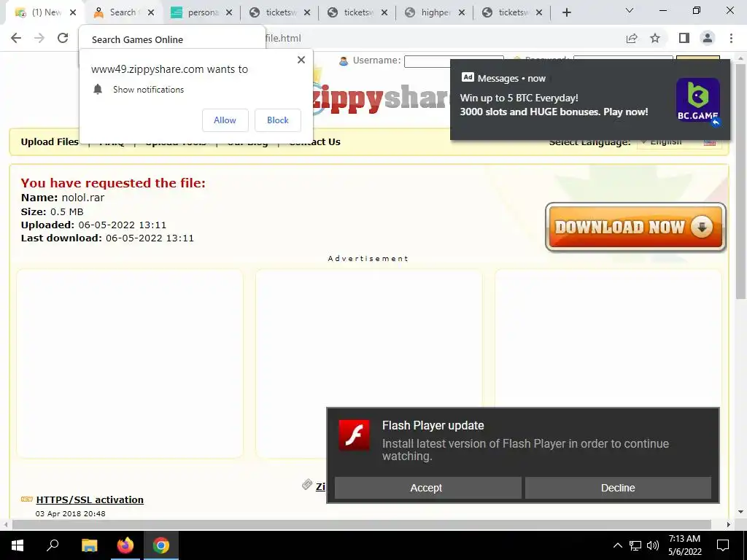Open Firefox from taskbar
Viewport: 747px width, 560px height.
pos(125,545)
